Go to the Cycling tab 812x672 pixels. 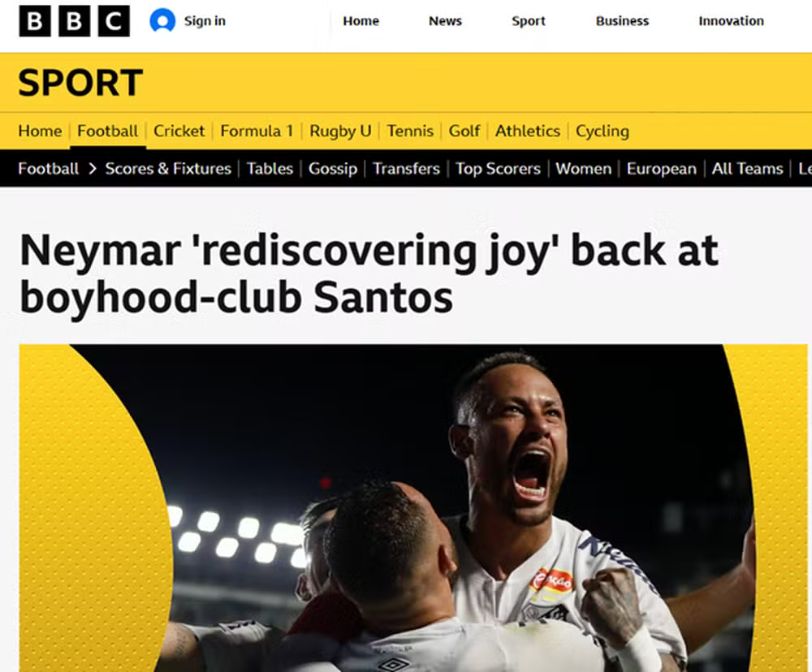pyautogui.click(x=603, y=131)
